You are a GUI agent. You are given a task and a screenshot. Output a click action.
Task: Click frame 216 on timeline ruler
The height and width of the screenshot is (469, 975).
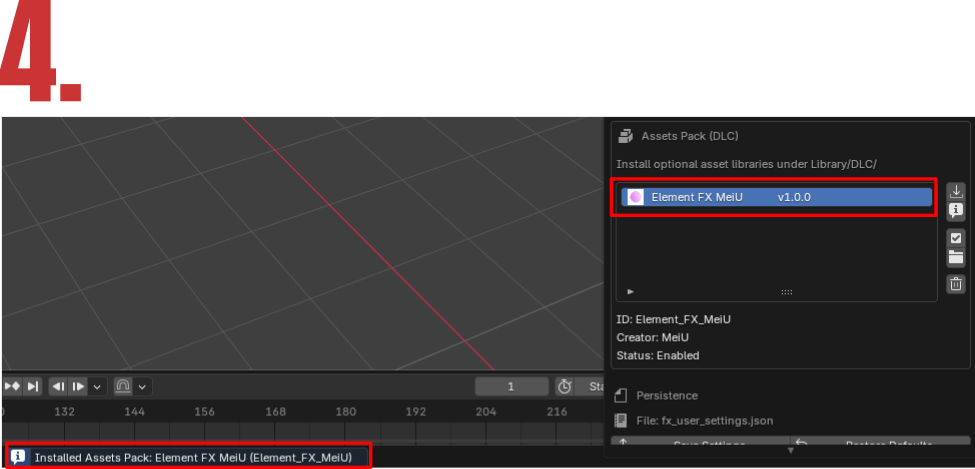point(557,411)
